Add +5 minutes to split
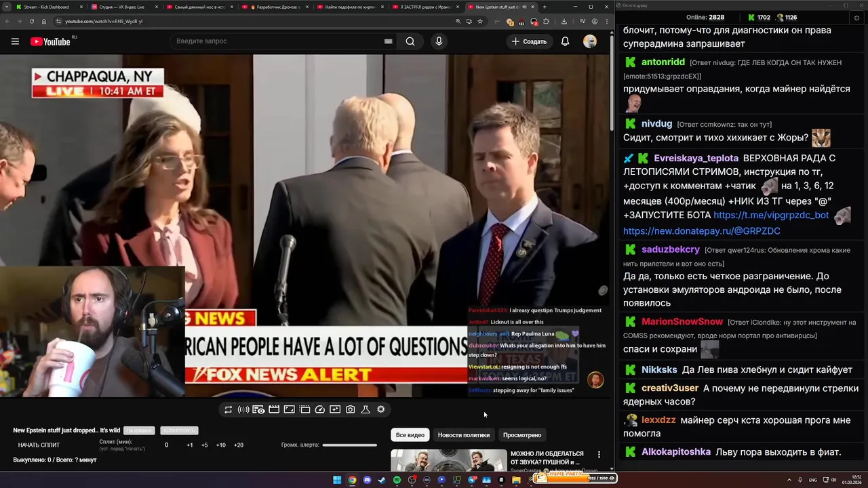 pyautogui.click(x=205, y=445)
